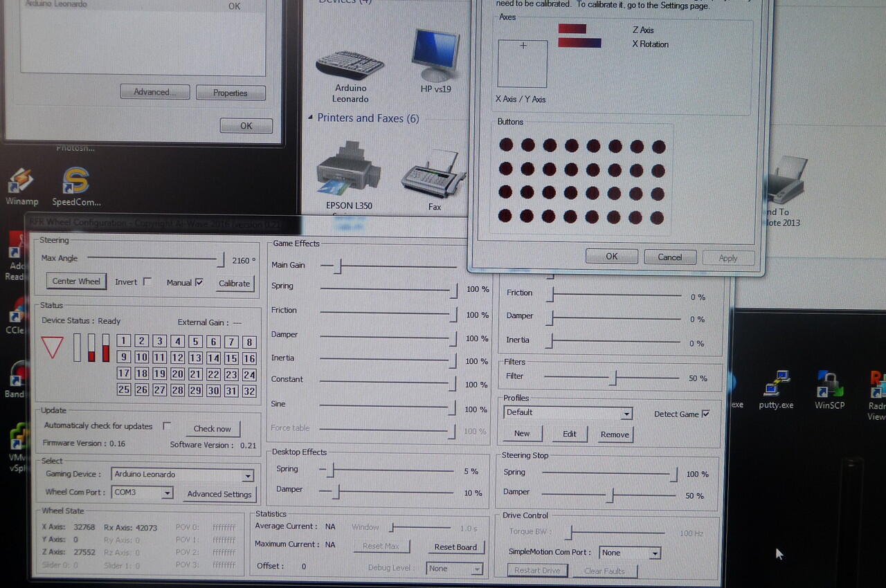Select the EPSON L350 printer icon

click(x=349, y=173)
